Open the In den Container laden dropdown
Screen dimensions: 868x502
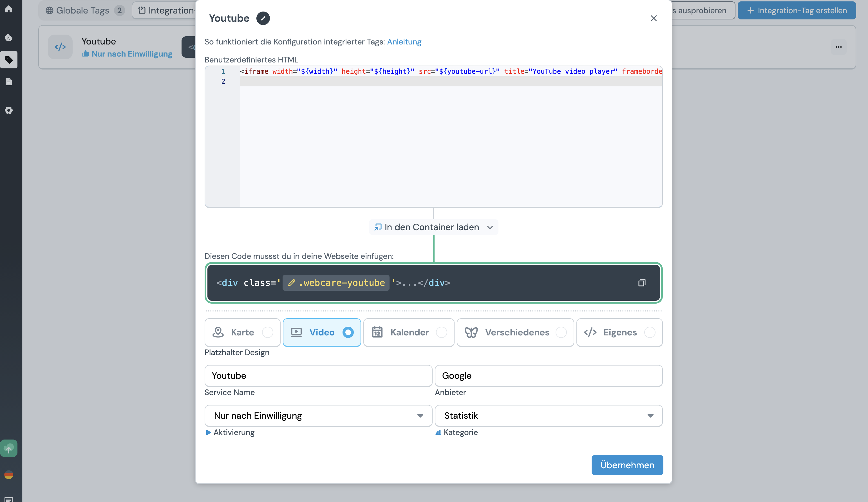(433, 227)
